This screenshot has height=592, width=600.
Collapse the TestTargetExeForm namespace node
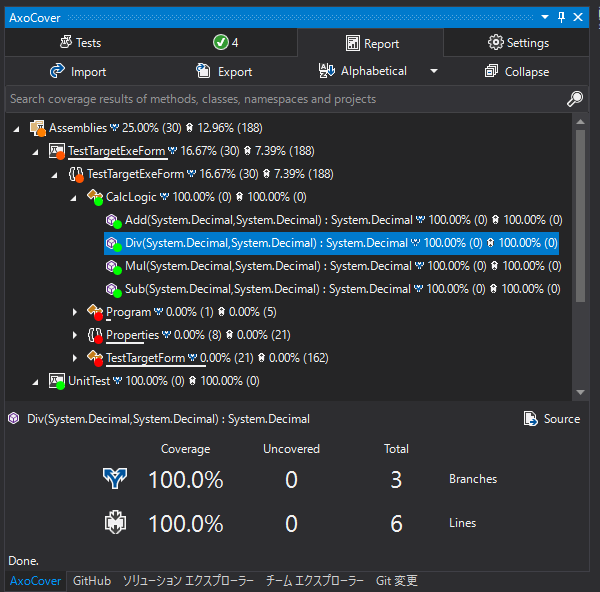click(x=55, y=175)
